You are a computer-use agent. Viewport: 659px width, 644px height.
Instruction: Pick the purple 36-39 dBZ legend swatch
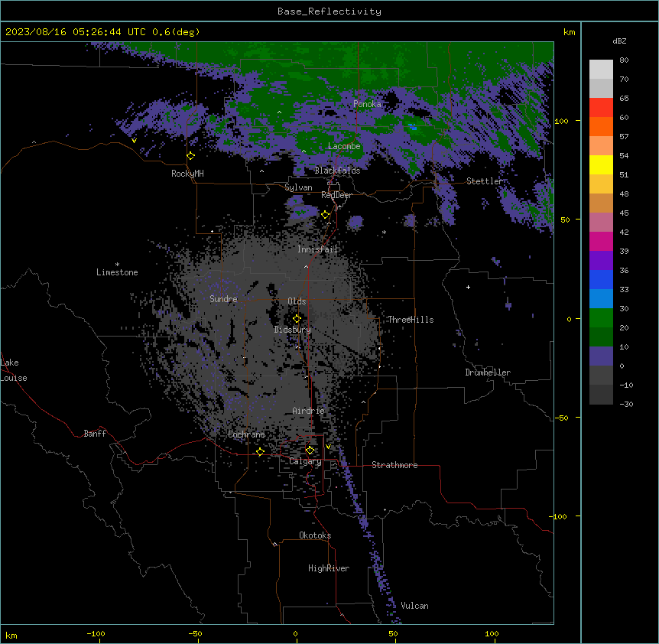(601, 261)
